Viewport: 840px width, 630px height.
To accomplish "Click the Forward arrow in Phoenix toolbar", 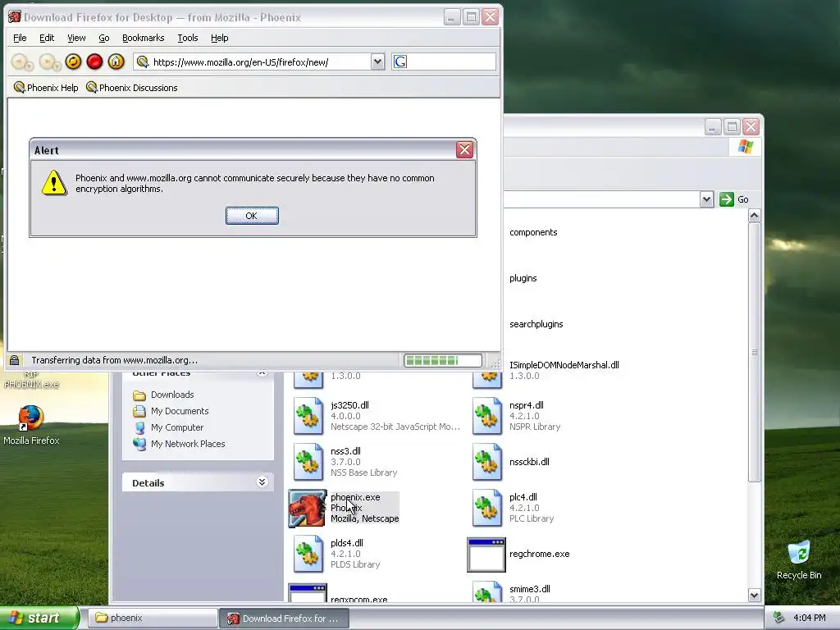I will 50,62.
